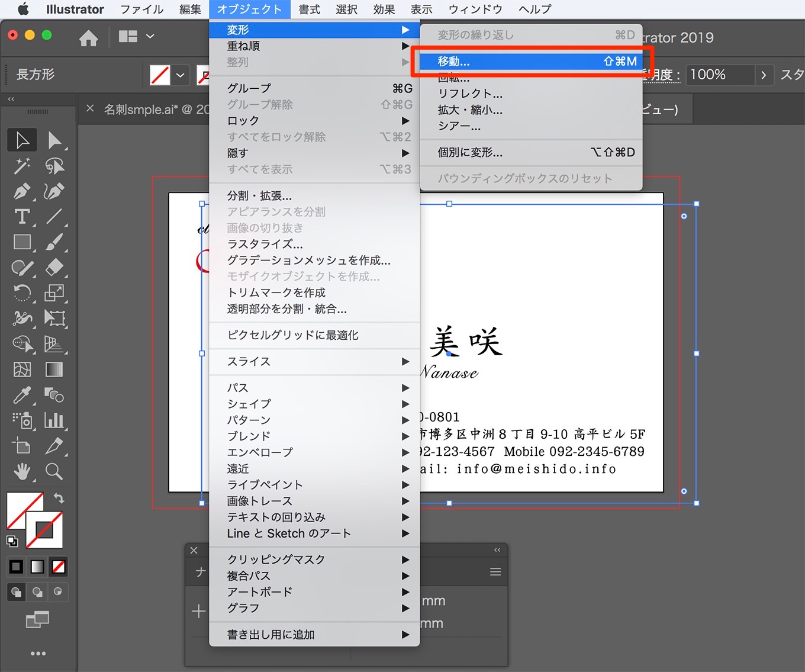The width and height of the screenshot is (805, 672).
Task: Select the Selection tool arrow
Action: point(22,140)
